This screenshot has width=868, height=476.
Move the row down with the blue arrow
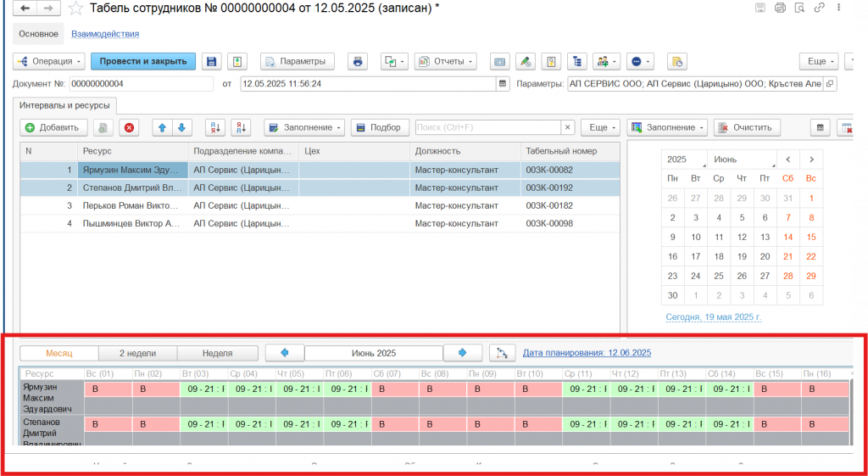click(x=181, y=127)
